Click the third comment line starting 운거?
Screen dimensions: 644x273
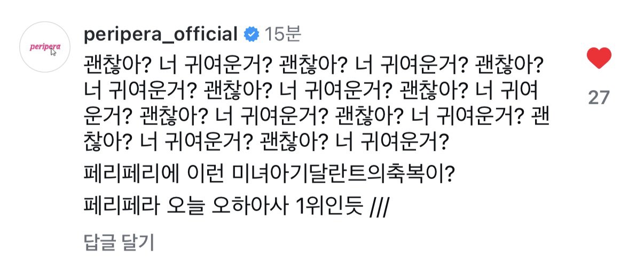coord(314,116)
